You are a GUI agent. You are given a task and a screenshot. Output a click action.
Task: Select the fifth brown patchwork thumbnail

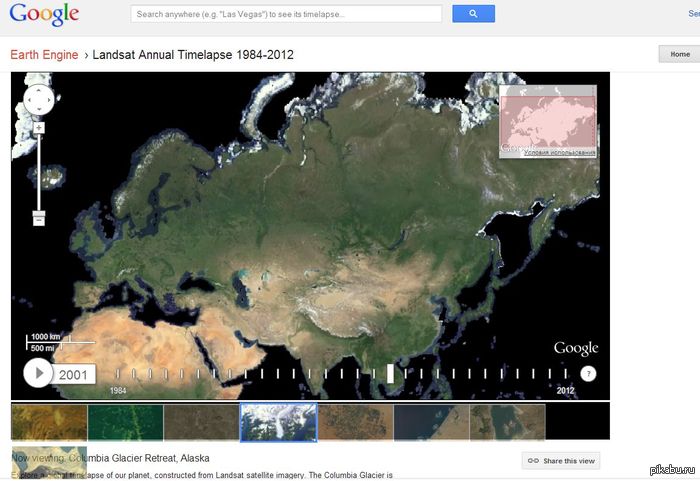356,422
